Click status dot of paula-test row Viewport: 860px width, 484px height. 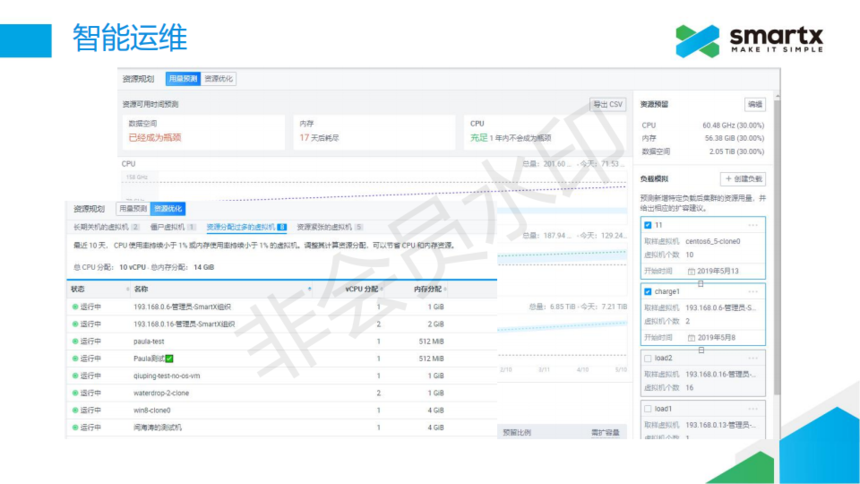pyautogui.click(x=75, y=341)
